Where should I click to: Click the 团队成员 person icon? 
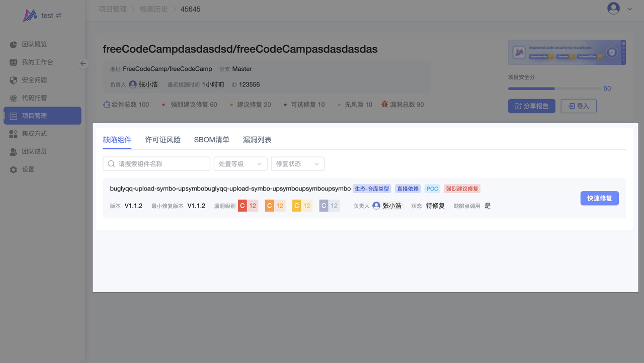[x=14, y=151]
